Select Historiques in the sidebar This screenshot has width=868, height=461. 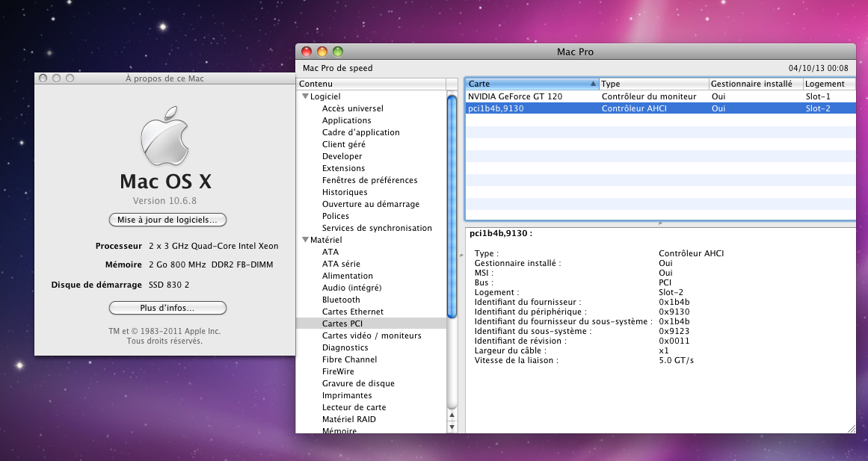tap(345, 192)
